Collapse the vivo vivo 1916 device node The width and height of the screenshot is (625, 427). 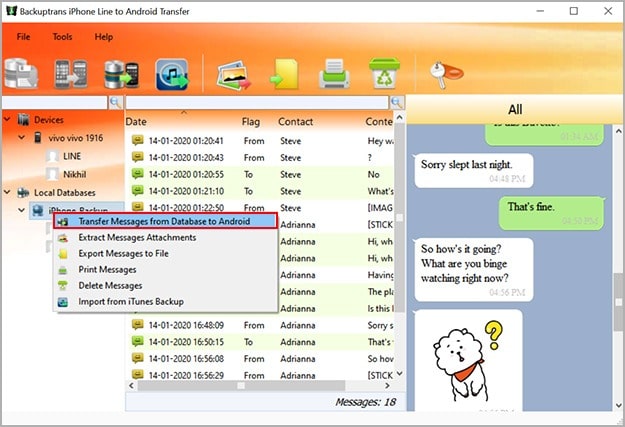[x=24, y=138]
